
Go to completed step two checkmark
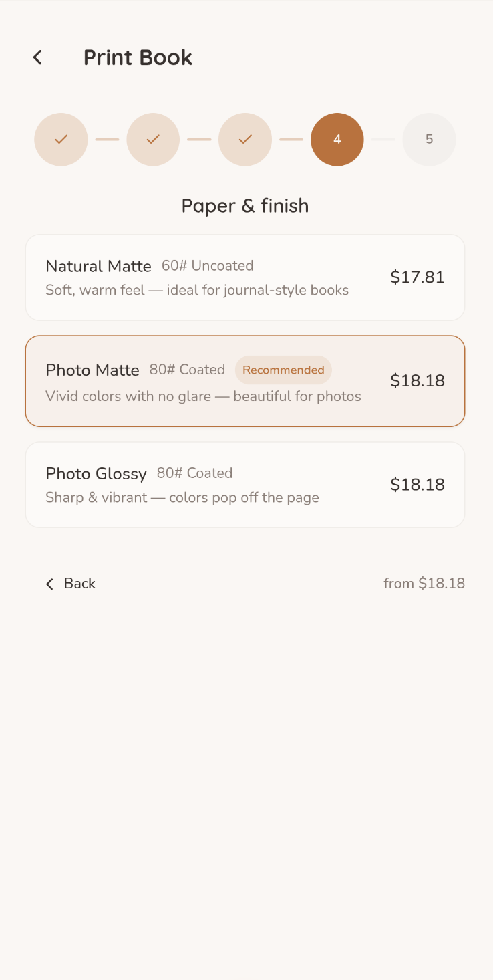pyautogui.click(x=153, y=139)
